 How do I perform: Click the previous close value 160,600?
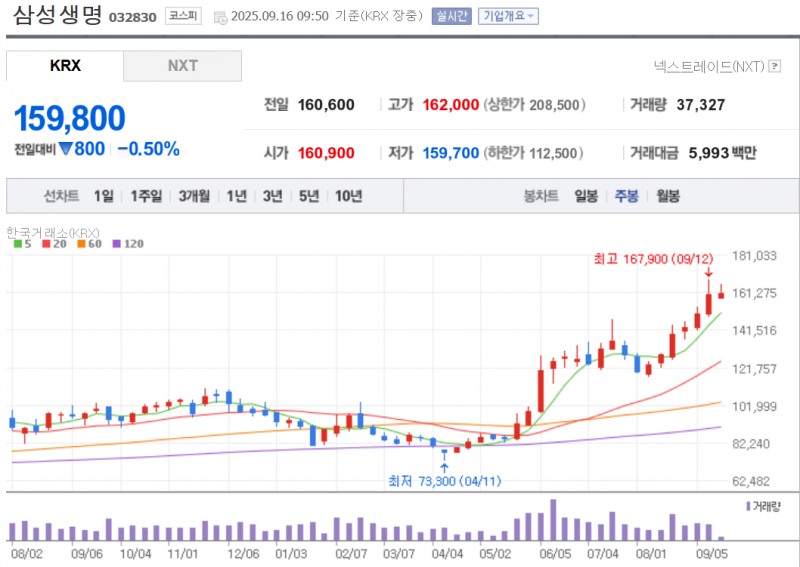click(x=326, y=105)
